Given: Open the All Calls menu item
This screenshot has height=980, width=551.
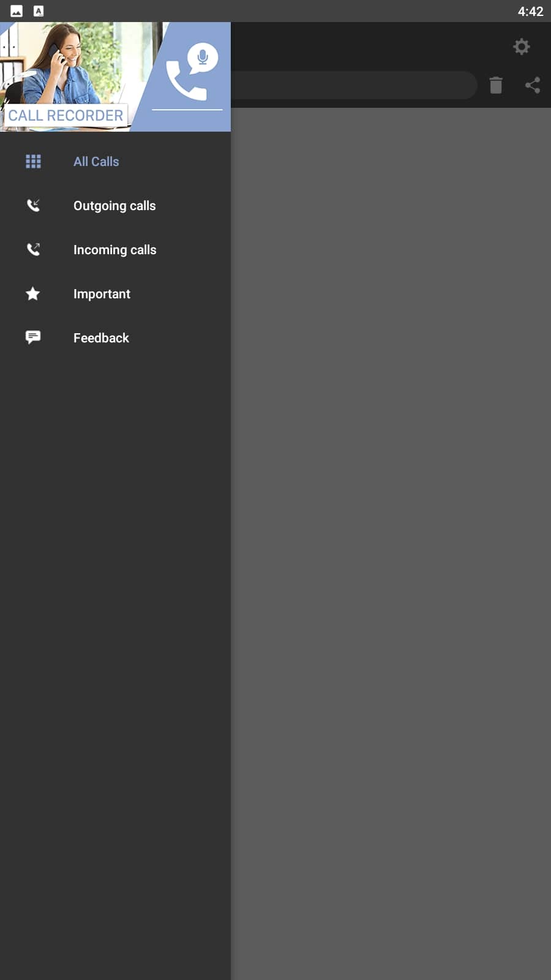Looking at the screenshot, I should tap(115, 162).
